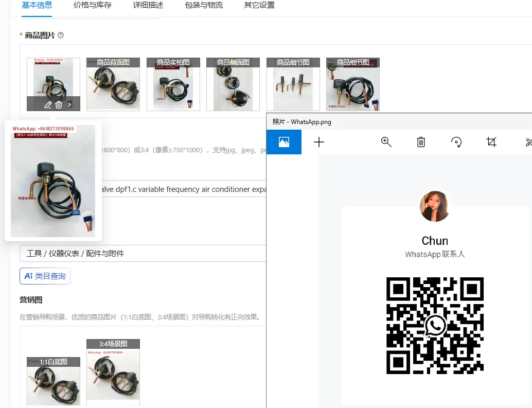Click Chun's profile avatar in Photos
Image resolution: width=532 pixels, height=408 pixels.
pyautogui.click(x=435, y=206)
